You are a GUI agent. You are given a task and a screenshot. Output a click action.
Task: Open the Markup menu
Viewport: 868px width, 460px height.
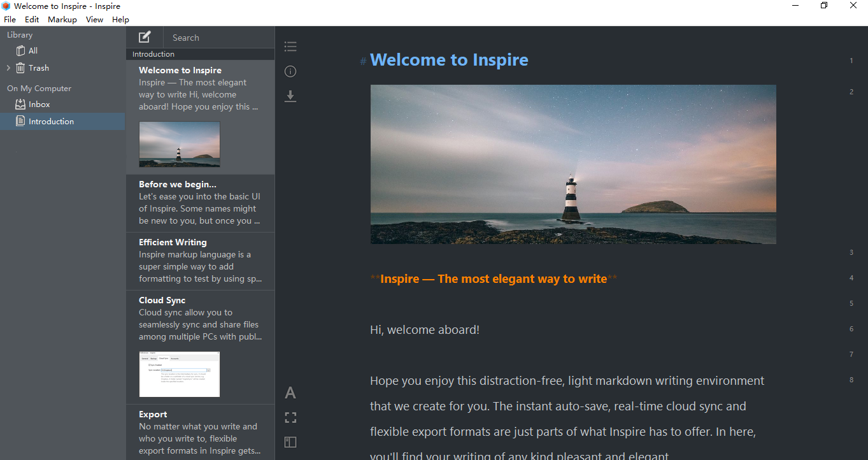point(62,19)
